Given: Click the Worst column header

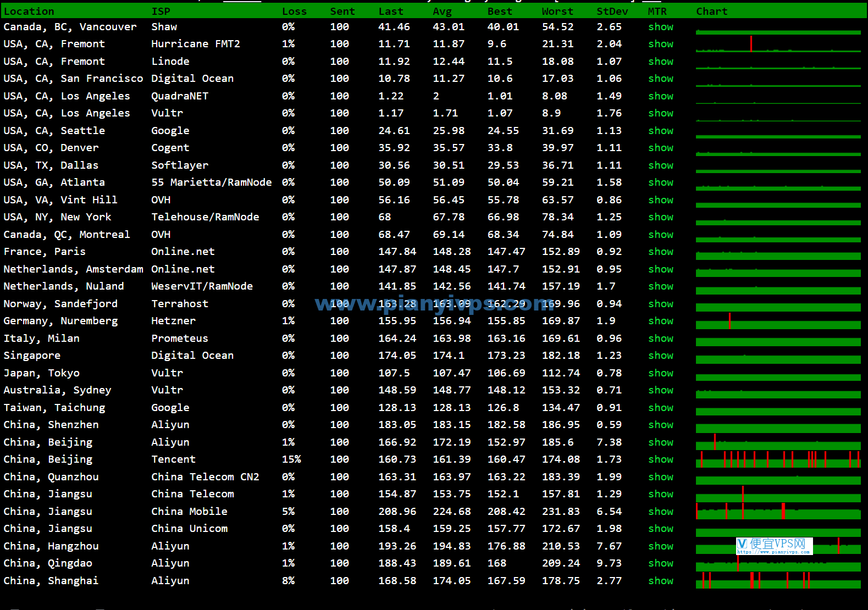Looking at the screenshot, I should pyautogui.click(x=557, y=12).
